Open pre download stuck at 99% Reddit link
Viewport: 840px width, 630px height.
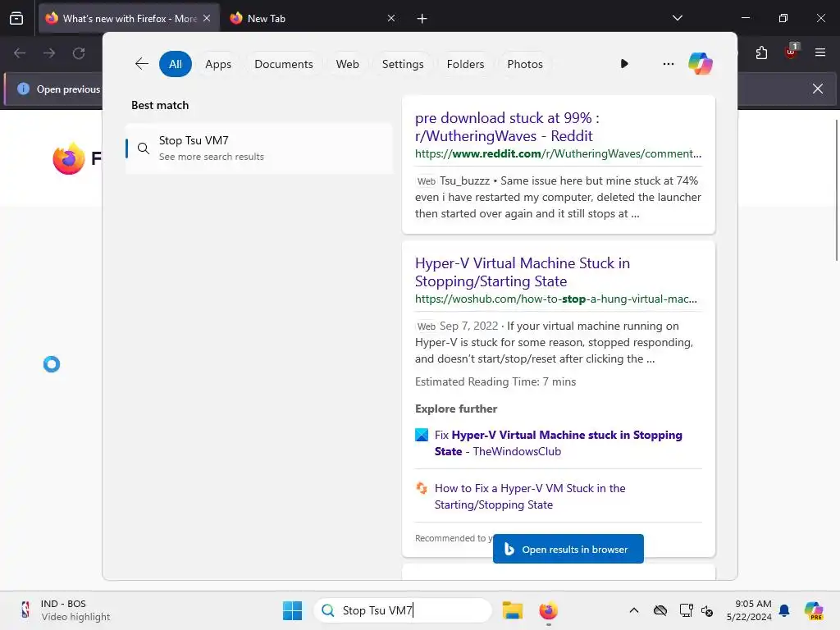(507, 126)
